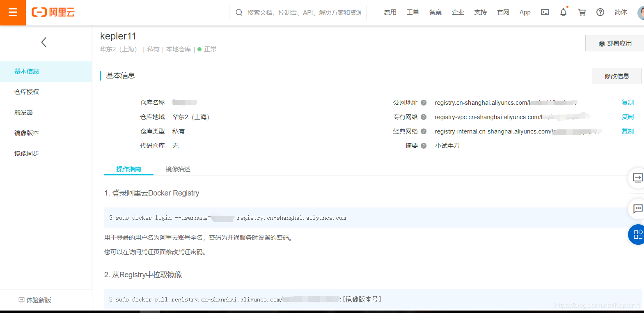644x313 pixels.
Task: Open 工单 in the top menu
Action: coord(413,12)
